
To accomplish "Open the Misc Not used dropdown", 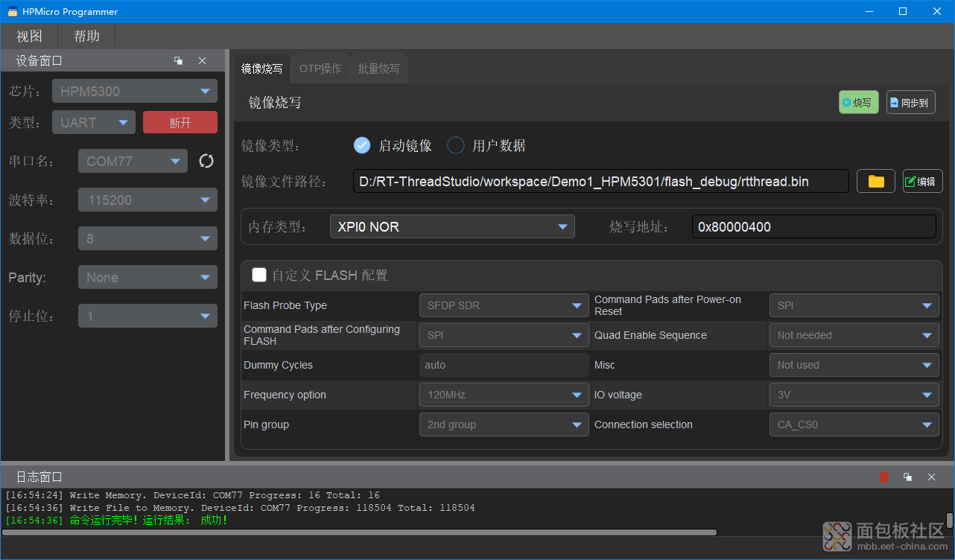I will (854, 365).
